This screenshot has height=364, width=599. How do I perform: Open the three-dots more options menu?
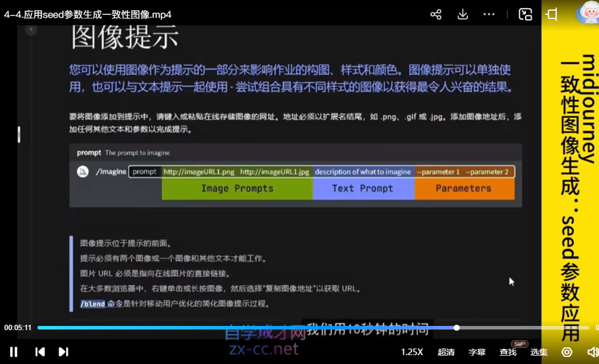point(489,14)
